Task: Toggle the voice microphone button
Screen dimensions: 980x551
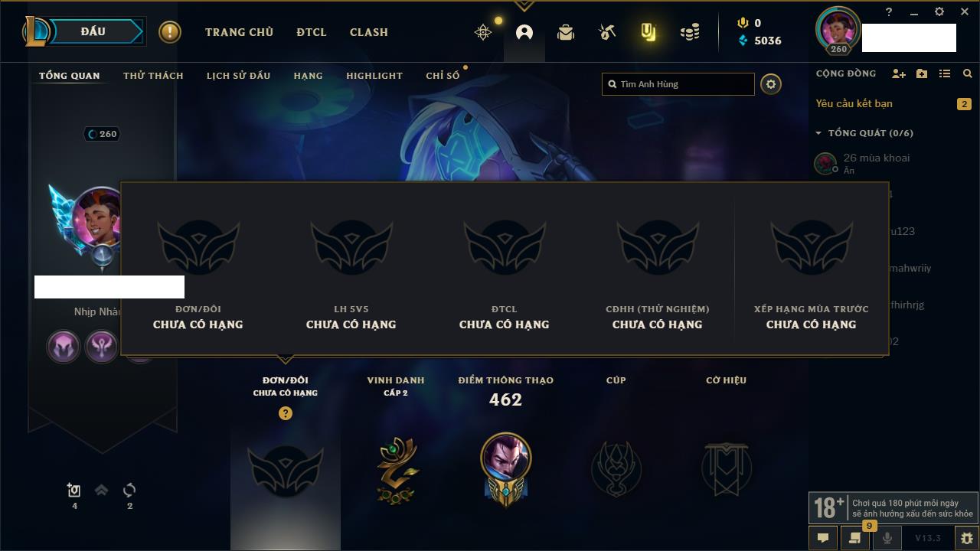Action: (x=887, y=538)
